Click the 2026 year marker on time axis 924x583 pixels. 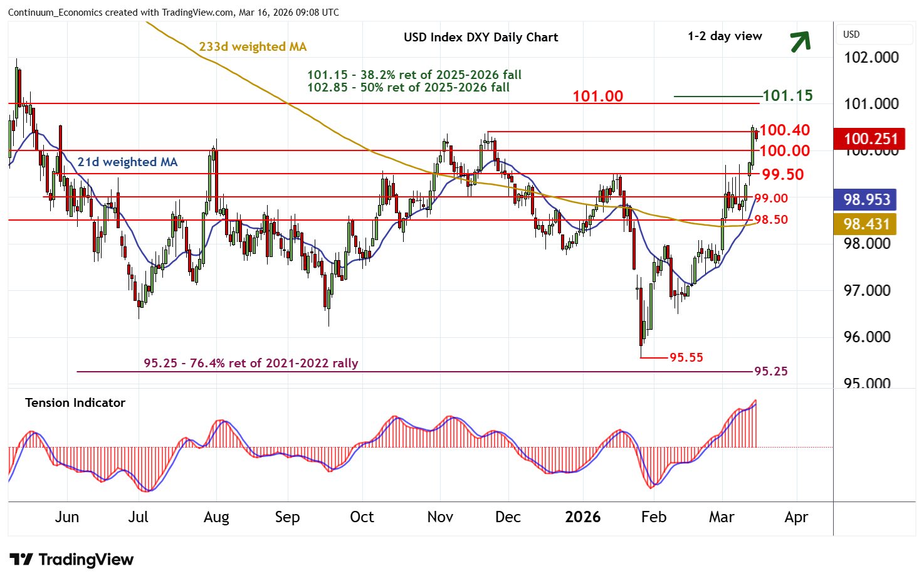(582, 517)
